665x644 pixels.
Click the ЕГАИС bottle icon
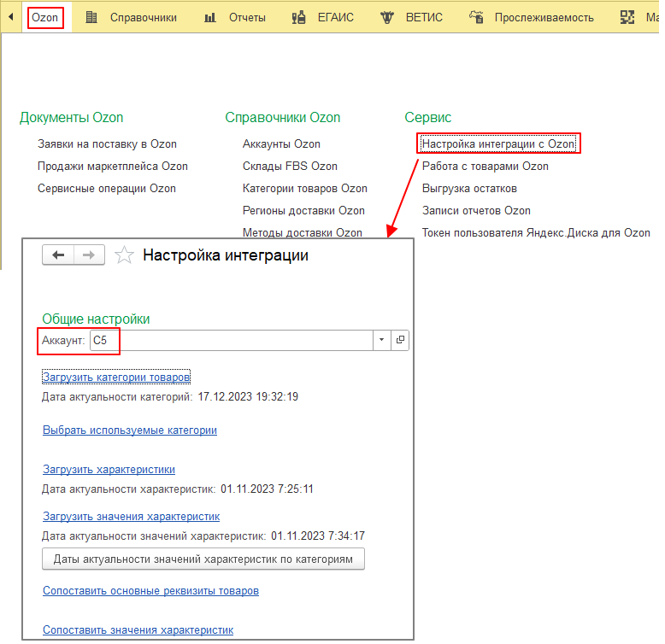298,17
